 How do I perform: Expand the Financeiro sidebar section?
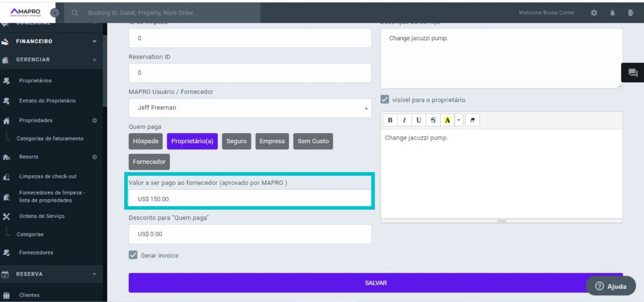click(51, 41)
